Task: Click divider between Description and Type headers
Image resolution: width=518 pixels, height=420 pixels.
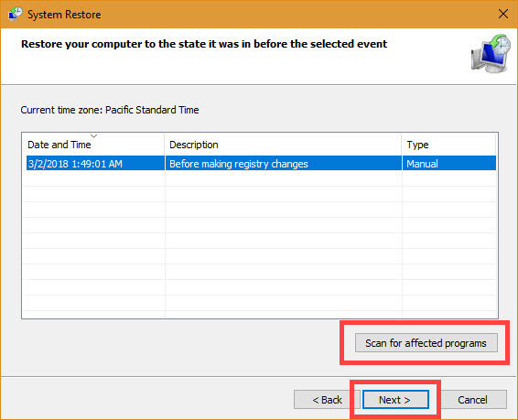Action: pos(402,145)
